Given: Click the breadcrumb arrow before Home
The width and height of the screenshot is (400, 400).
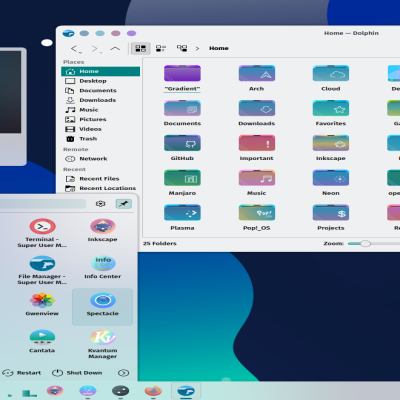Looking at the screenshot, I should [197, 48].
